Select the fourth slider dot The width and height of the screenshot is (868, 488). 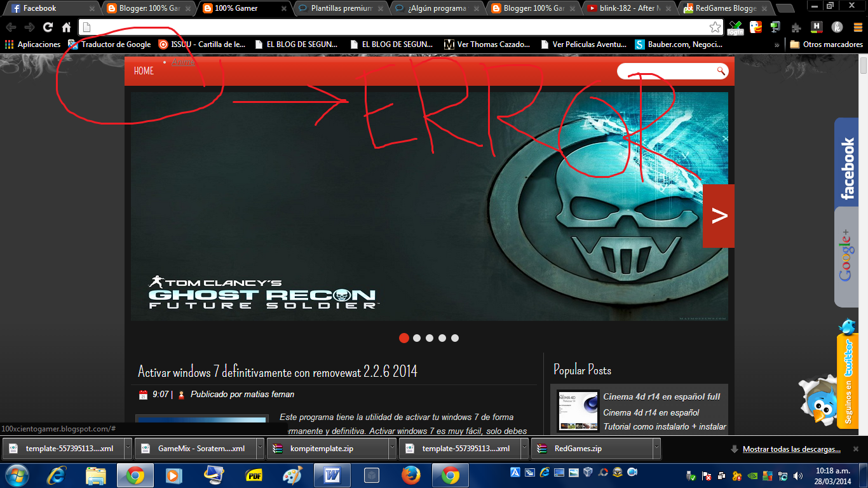[442, 338]
